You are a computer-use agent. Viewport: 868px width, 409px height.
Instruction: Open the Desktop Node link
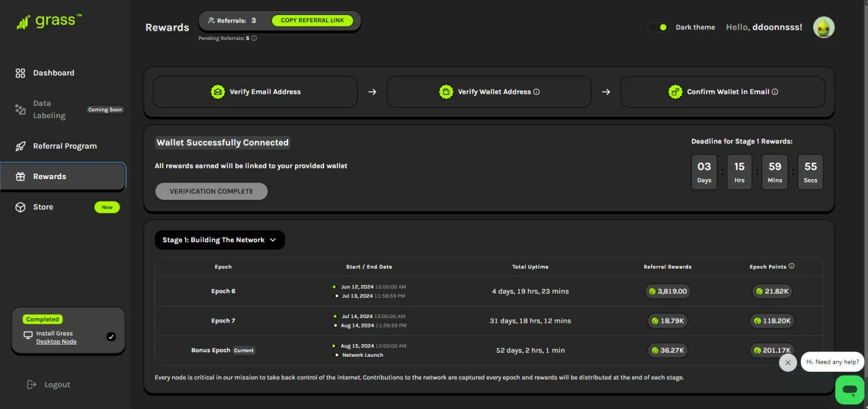pyautogui.click(x=56, y=342)
